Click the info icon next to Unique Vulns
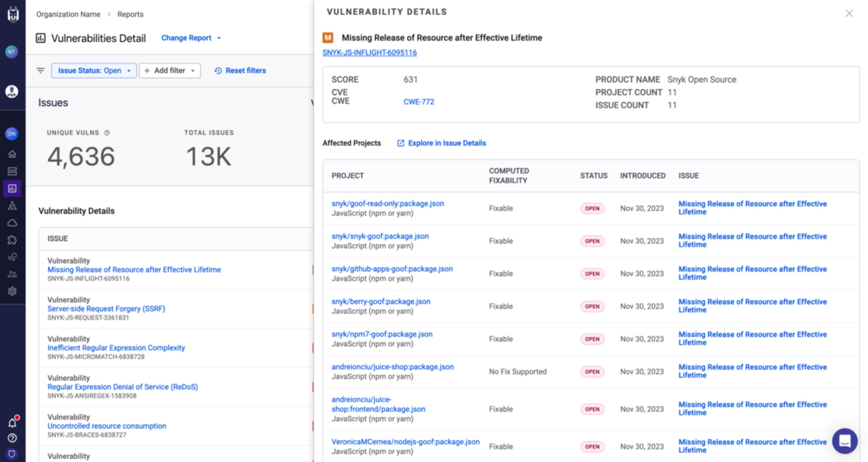This screenshot has height=462, width=868. point(107,133)
